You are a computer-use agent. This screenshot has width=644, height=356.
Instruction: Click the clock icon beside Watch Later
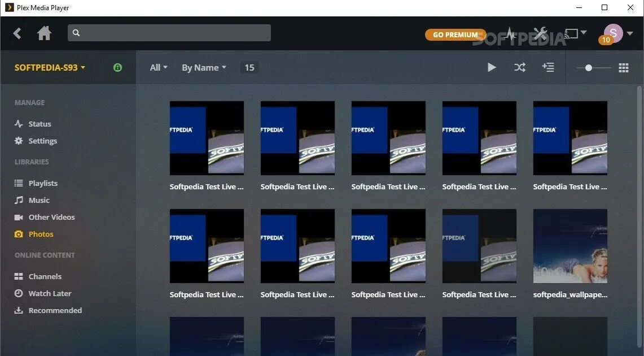(x=19, y=293)
